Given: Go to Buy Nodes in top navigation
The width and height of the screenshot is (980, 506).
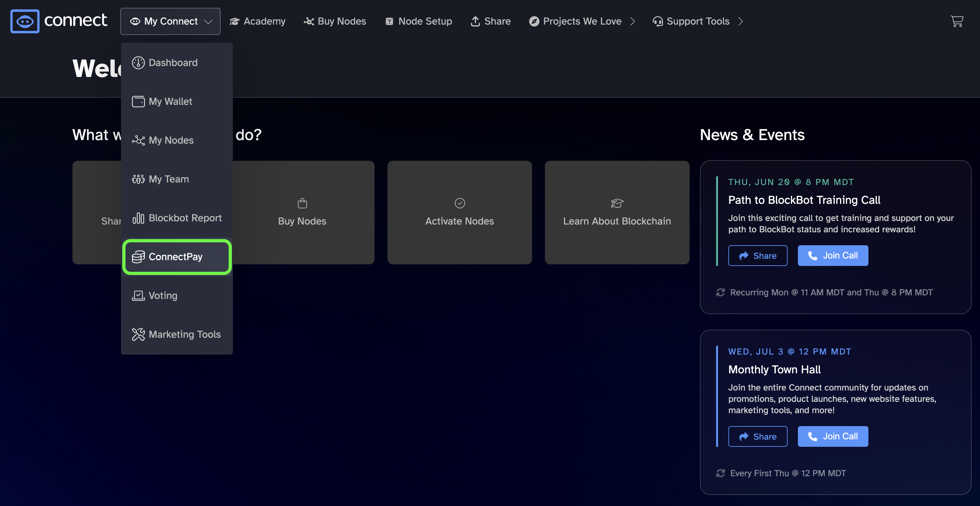Looking at the screenshot, I should click(335, 21).
